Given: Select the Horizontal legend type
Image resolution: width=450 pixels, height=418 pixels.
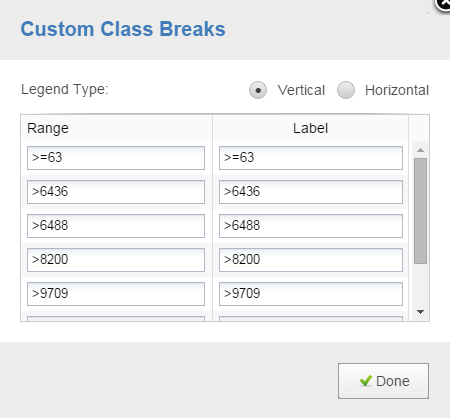Looking at the screenshot, I should tap(346, 90).
